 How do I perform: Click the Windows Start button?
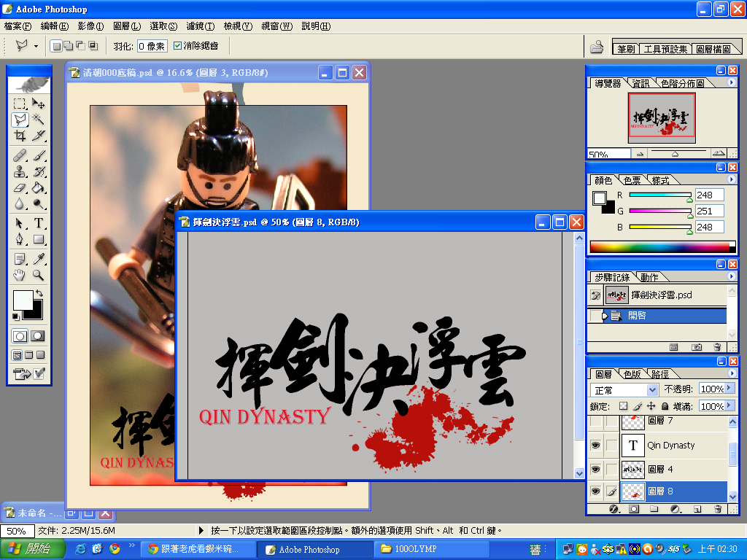(31, 549)
